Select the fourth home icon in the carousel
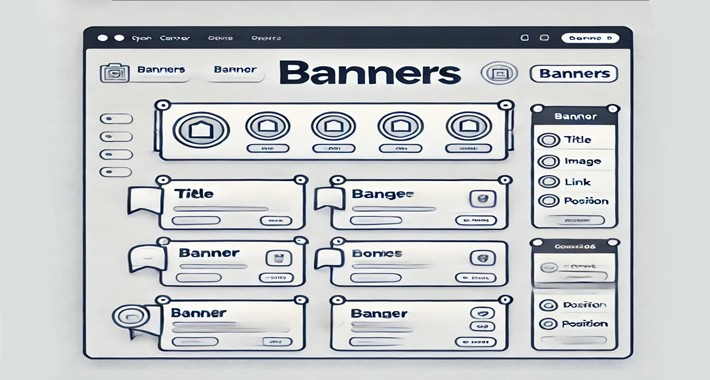Viewport: 710px width, 380px height. 400,126
